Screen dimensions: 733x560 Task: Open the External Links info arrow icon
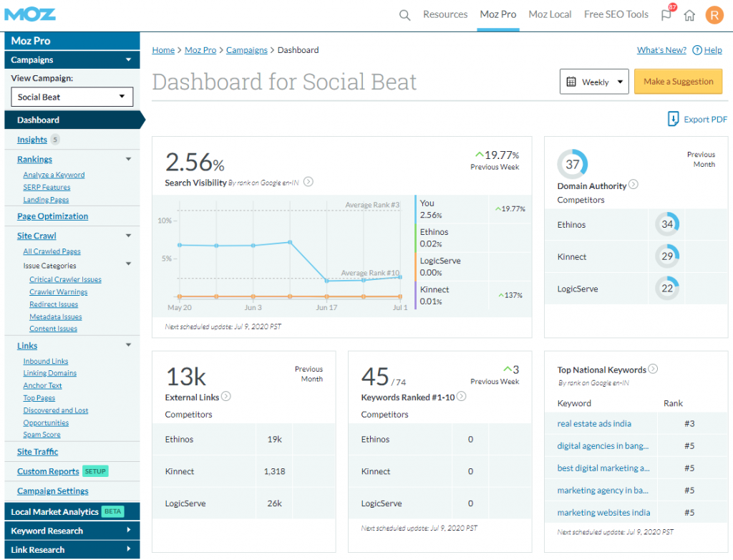click(226, 396)
